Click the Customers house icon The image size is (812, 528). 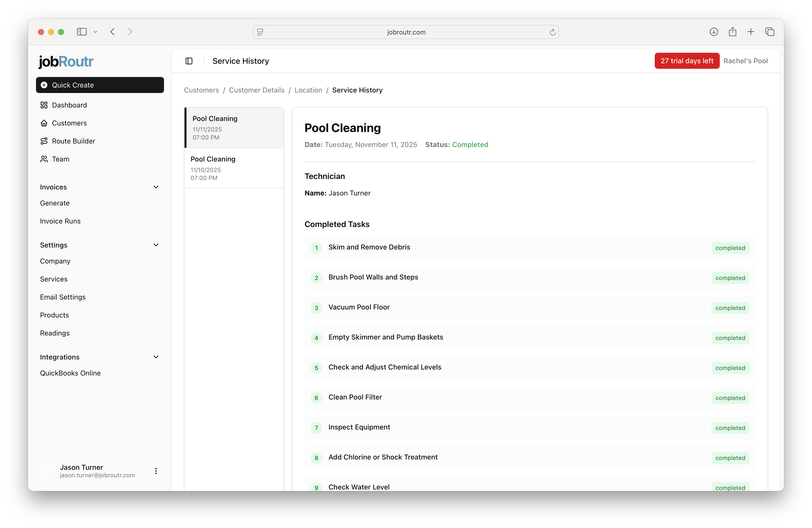pos(44,123)
